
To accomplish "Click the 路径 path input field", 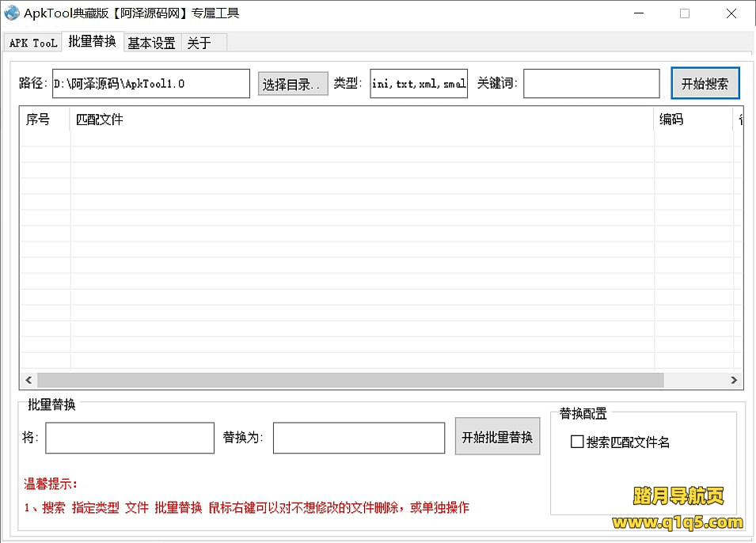I will 150,84.
